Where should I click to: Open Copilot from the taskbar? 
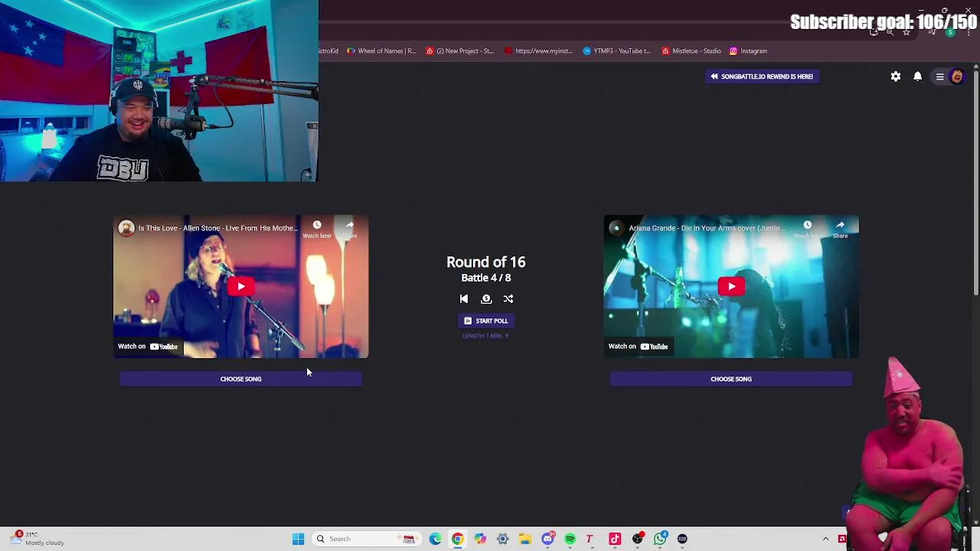tap(480, 539)
